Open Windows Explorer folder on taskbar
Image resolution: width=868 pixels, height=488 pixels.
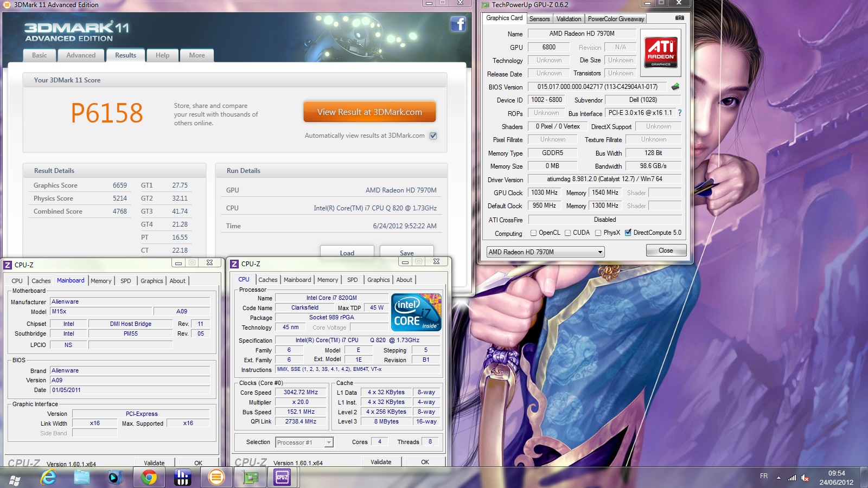tap(82, 477)
